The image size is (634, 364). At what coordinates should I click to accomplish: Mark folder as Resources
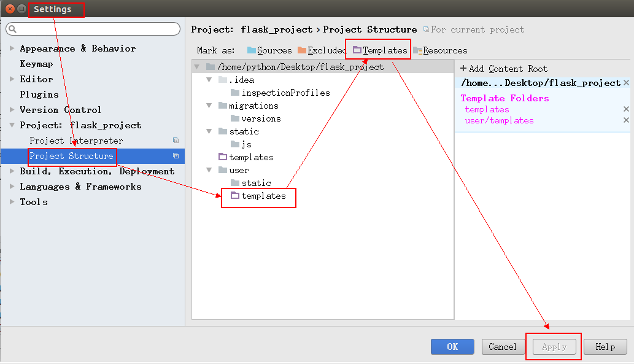[x=440, y=50]
